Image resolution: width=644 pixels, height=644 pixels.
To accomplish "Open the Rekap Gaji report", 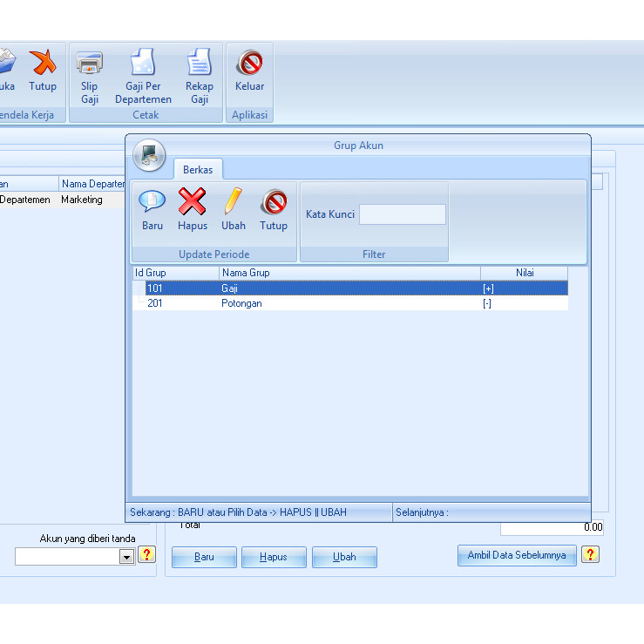I will [200, 78].
